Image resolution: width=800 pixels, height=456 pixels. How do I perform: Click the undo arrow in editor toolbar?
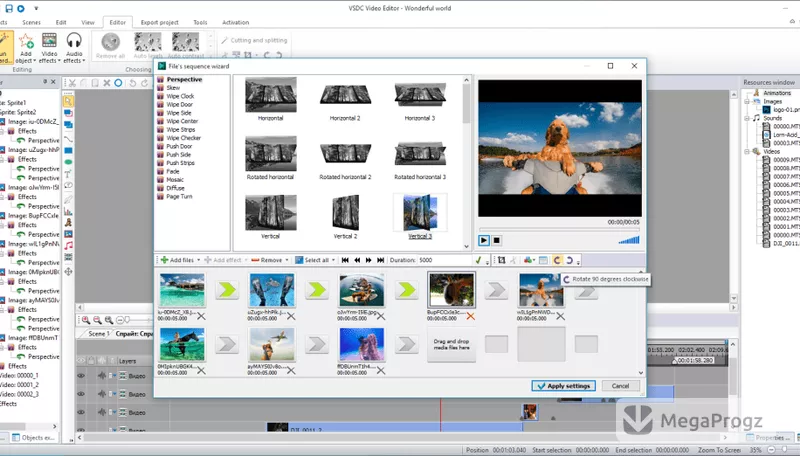[132, 83]
